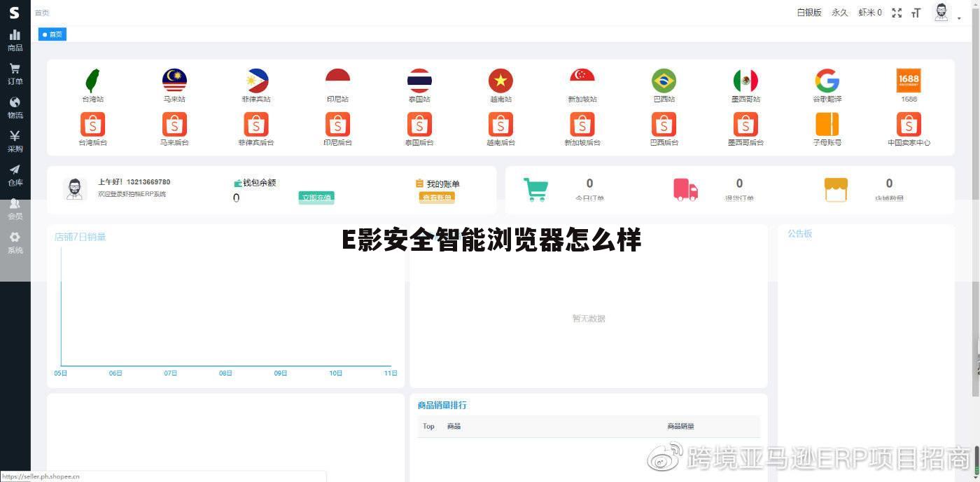This screenshot has height=482, width=980.
Task: Click the 公告板 panel title
Action: coord(799,233)
